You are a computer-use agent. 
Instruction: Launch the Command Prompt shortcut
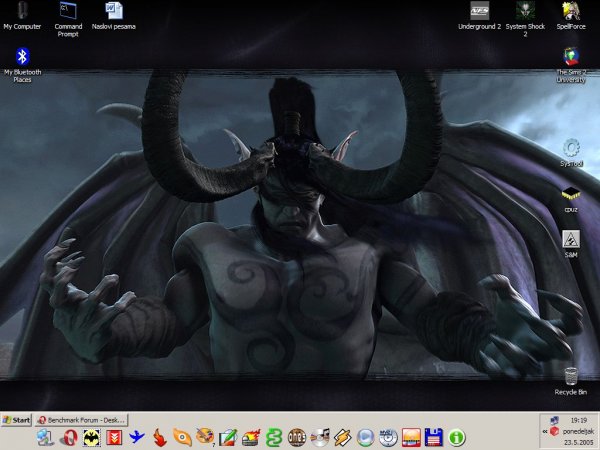tap(68, 19)
